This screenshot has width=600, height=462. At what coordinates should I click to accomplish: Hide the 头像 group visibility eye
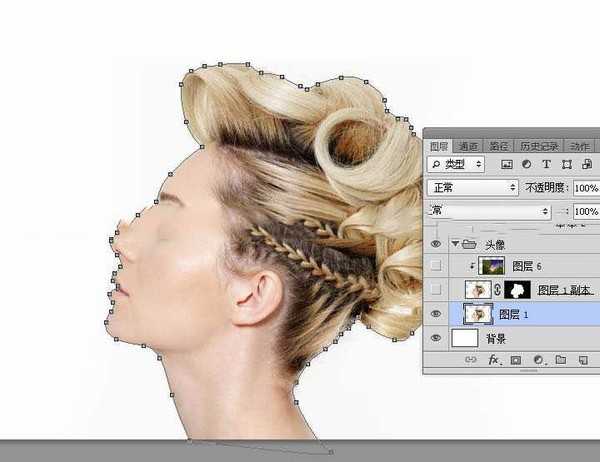point(436,243)
